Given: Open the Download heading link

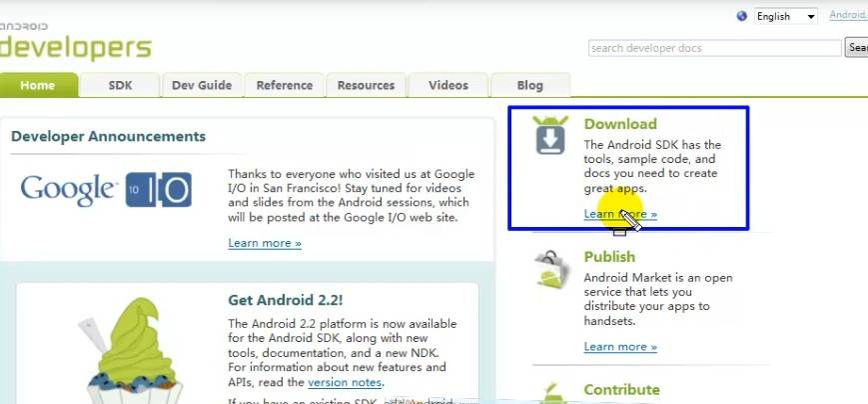Looking at the screenshot, I should [620, 124].
